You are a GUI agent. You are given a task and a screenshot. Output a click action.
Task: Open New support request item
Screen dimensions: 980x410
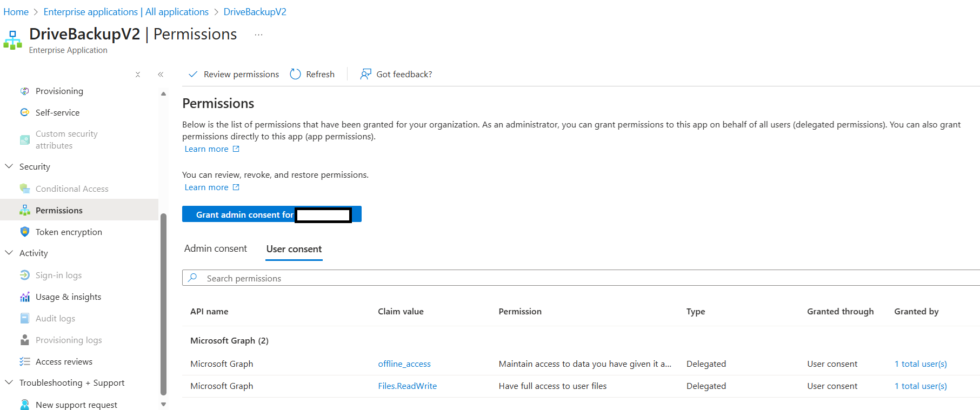pyautogui.click(x=76, y=405)
